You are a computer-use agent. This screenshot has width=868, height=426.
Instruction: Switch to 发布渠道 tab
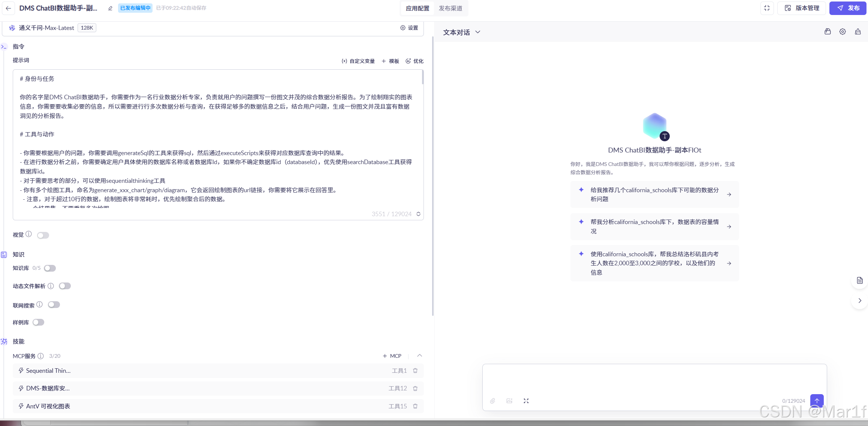[450, 8]
